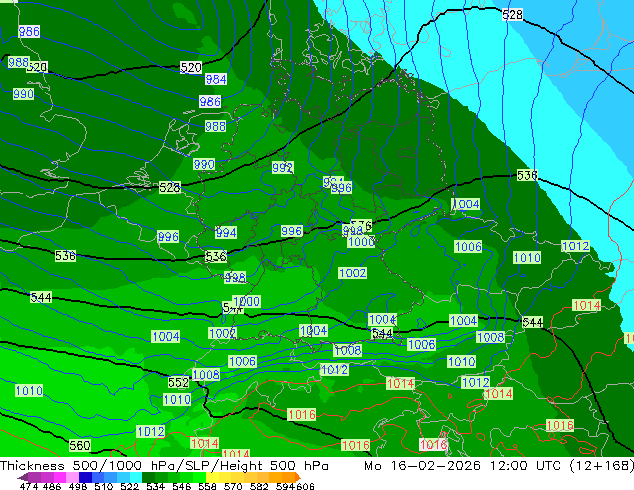Click the blue 988 label beside black 520

18,62
